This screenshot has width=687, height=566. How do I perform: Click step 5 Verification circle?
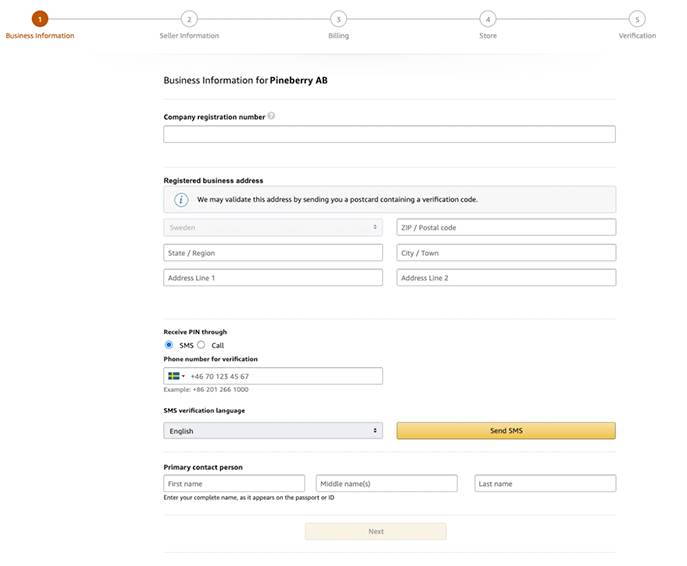637,19
